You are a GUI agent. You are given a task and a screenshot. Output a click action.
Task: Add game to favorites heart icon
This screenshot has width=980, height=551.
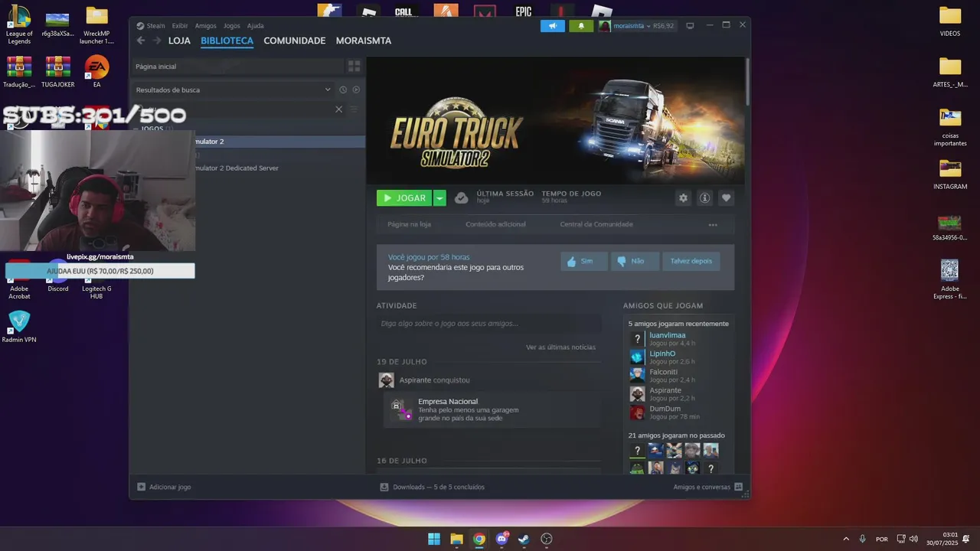[x=727, y=198]
